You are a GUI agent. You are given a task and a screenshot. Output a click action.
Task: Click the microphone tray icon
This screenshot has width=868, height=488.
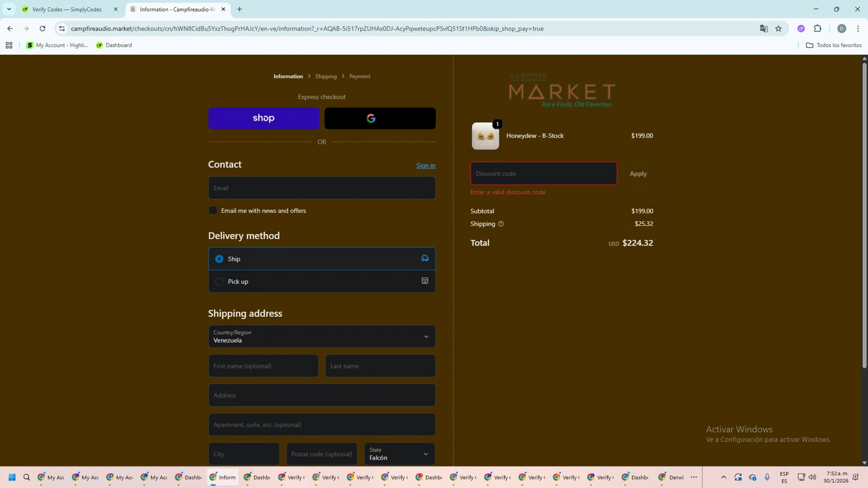[x=767, y=478]
